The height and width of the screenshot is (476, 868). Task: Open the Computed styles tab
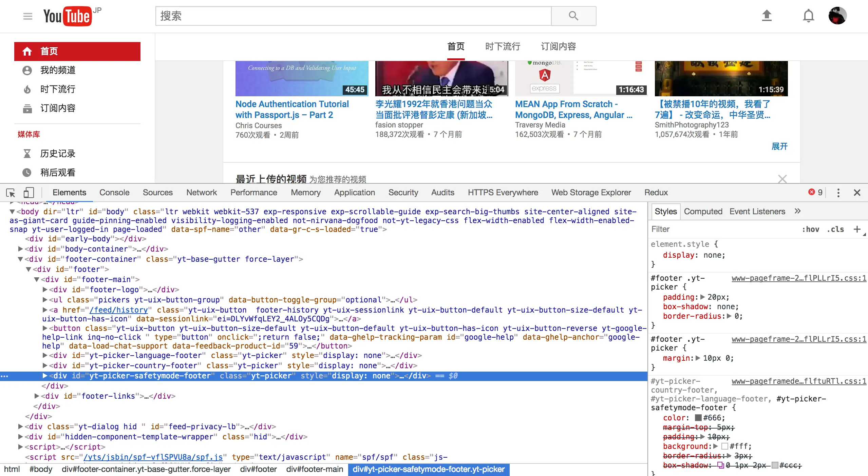[x=703, y=211]
